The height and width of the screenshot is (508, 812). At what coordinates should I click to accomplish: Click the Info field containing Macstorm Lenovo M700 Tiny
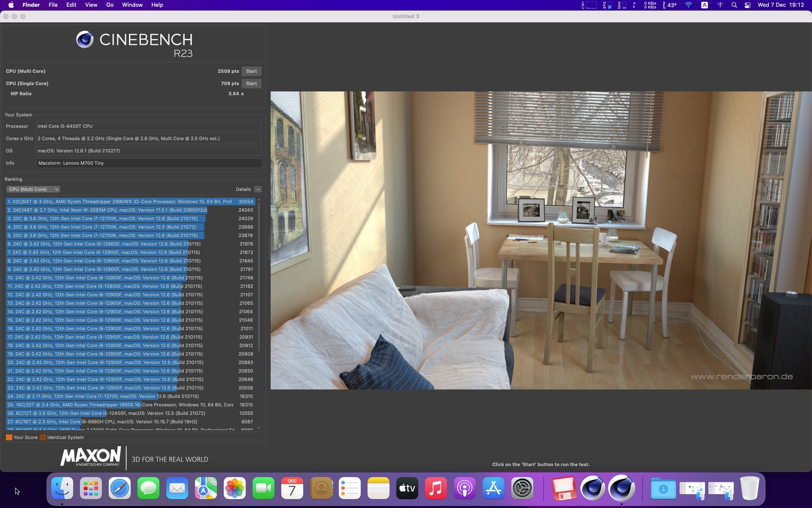[149, 163]
